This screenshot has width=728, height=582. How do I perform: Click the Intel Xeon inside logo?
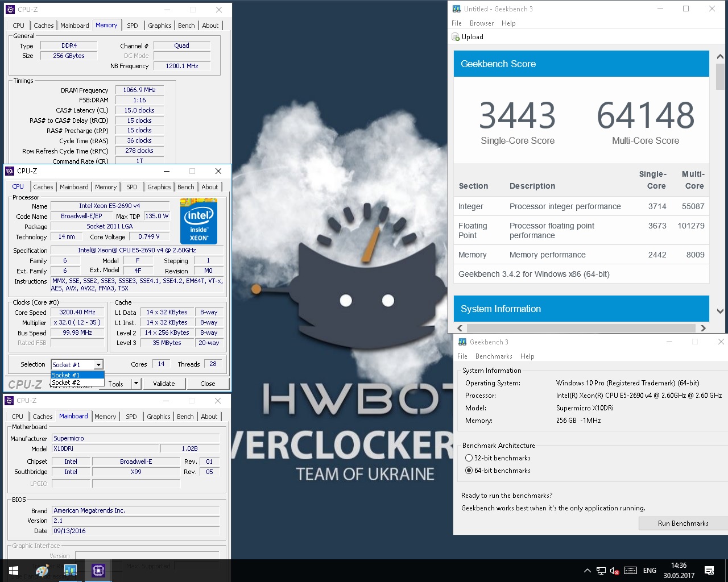pyautogui.click(x=198, y=221)
